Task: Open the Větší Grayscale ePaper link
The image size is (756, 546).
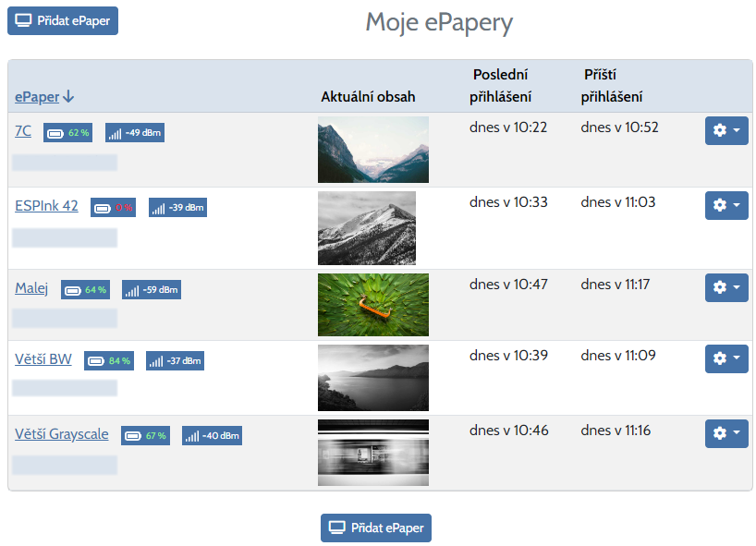Action: (62, 434)
